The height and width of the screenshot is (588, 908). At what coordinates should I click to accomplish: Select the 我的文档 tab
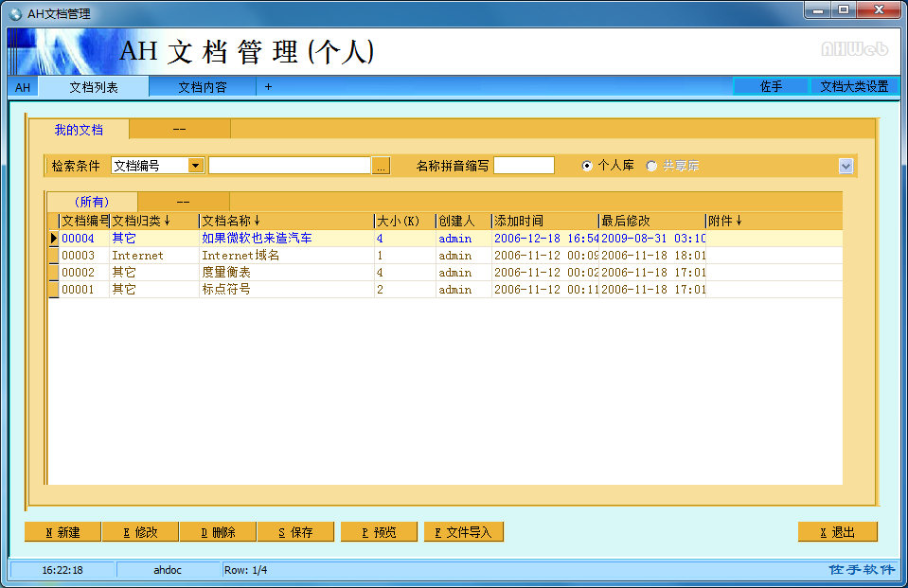[79, 130]
